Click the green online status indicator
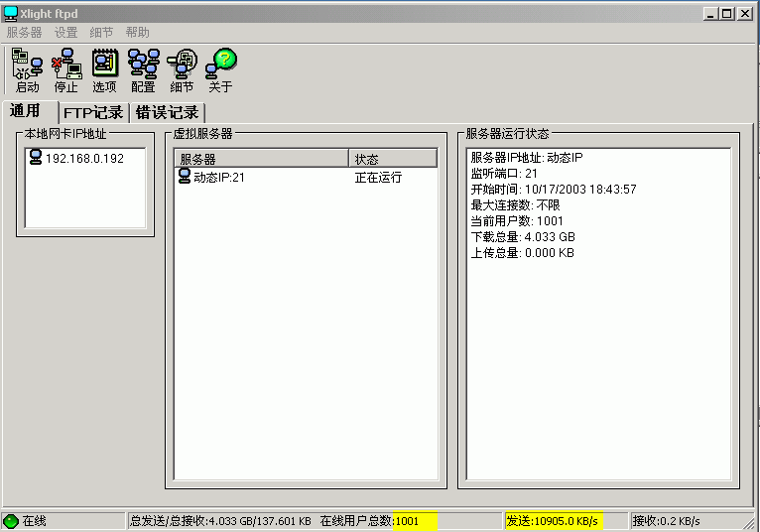 point(11,521)
